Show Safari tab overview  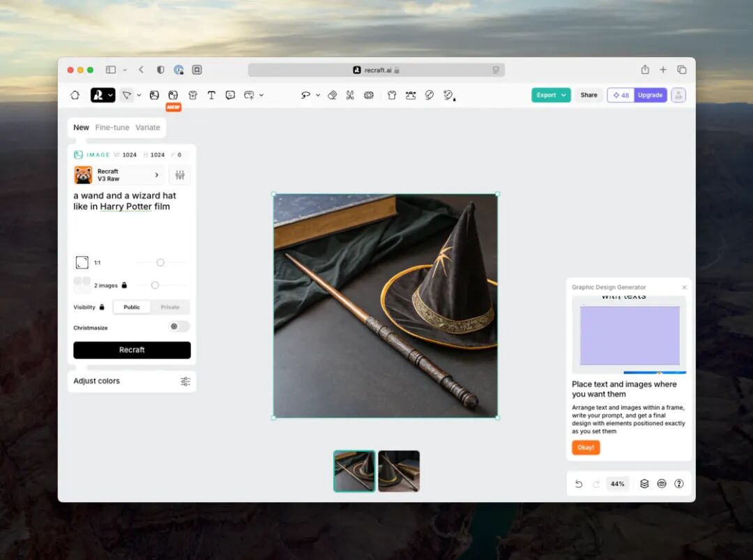[x=681, y=70]
